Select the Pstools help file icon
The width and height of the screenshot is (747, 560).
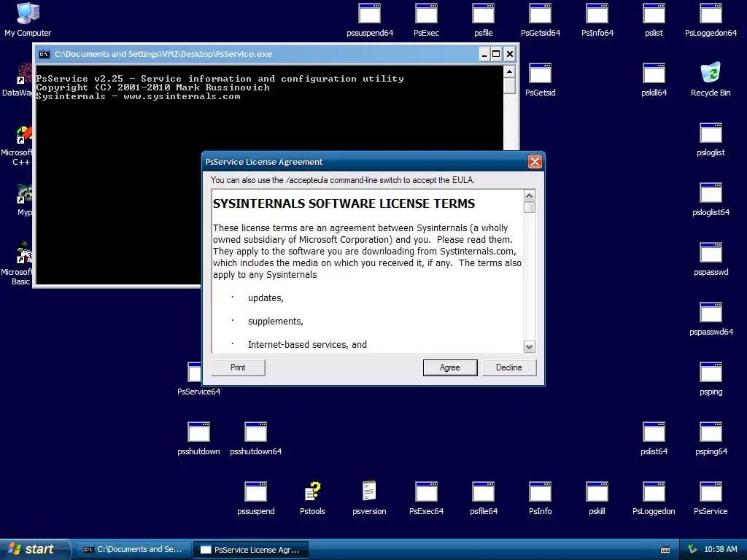(x=312, y=499)
